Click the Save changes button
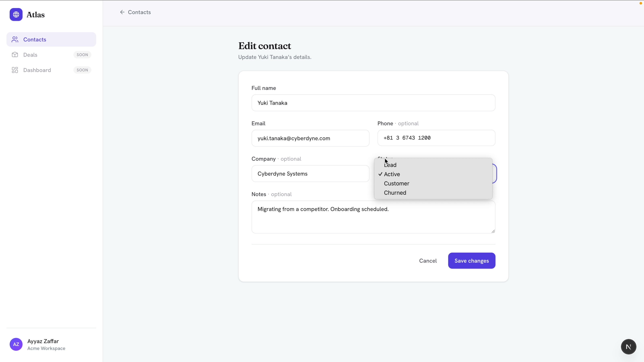Image resolution: width=644 pixels, height=362 pixels. [x=472, y=261]
